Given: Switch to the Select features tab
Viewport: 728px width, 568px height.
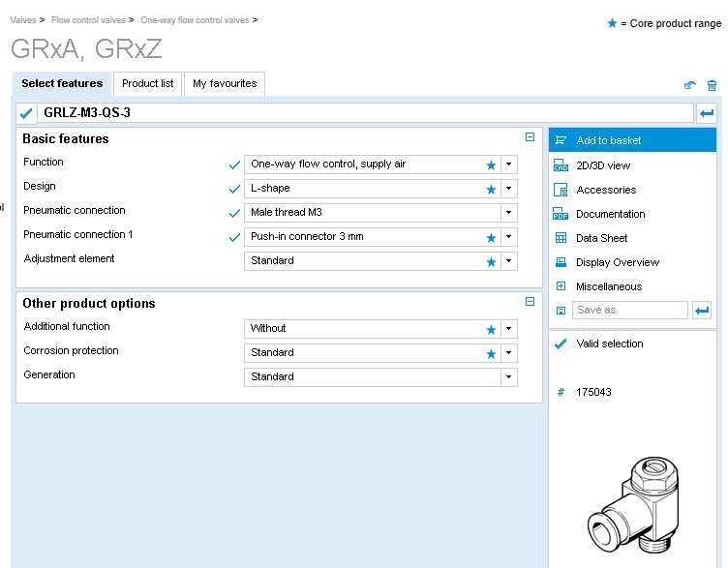Looking at the screenshot, I should click(x=62, y=83).
